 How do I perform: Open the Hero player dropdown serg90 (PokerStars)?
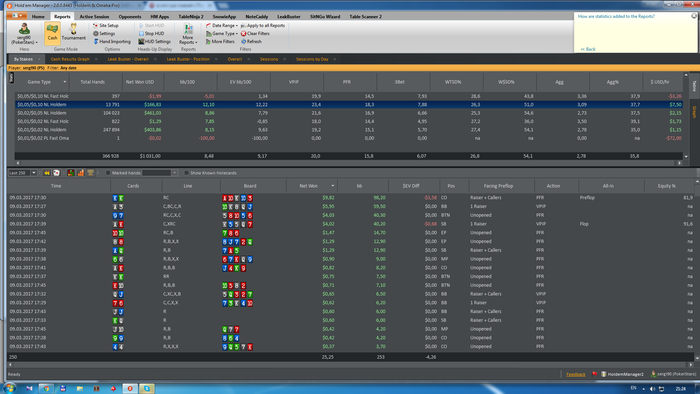[24, 34]
